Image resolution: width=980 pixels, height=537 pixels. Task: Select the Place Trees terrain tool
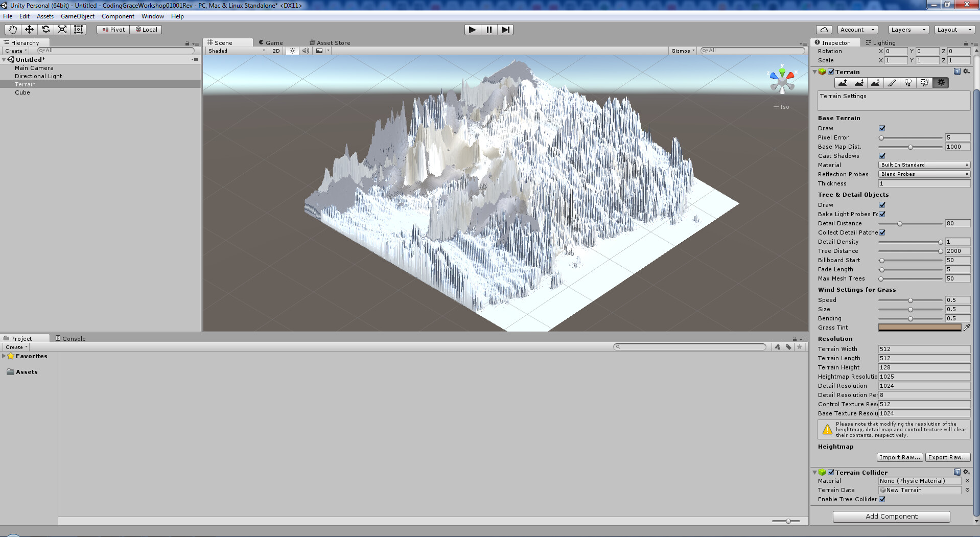pyautogui.click(x=908, y=82)
